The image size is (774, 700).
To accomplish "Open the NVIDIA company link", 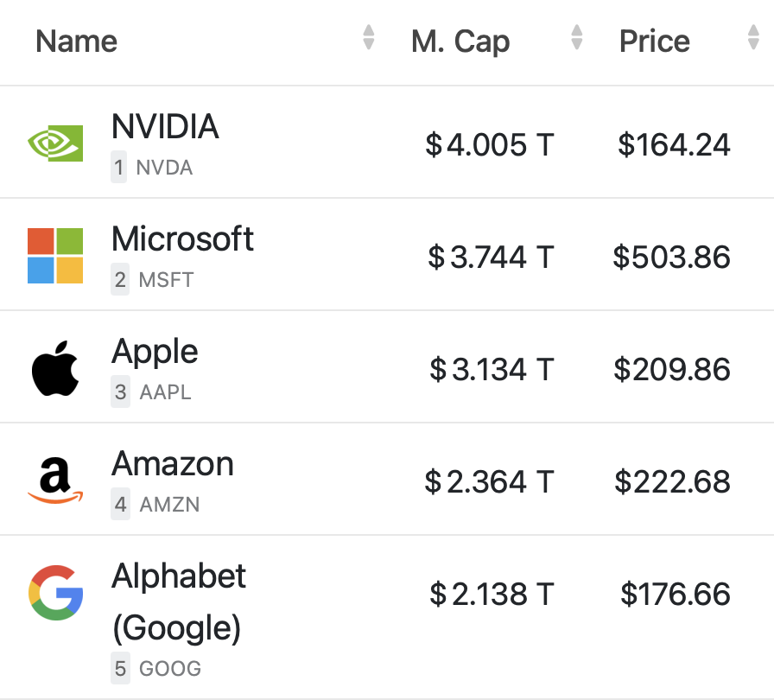I will point(165,126).
